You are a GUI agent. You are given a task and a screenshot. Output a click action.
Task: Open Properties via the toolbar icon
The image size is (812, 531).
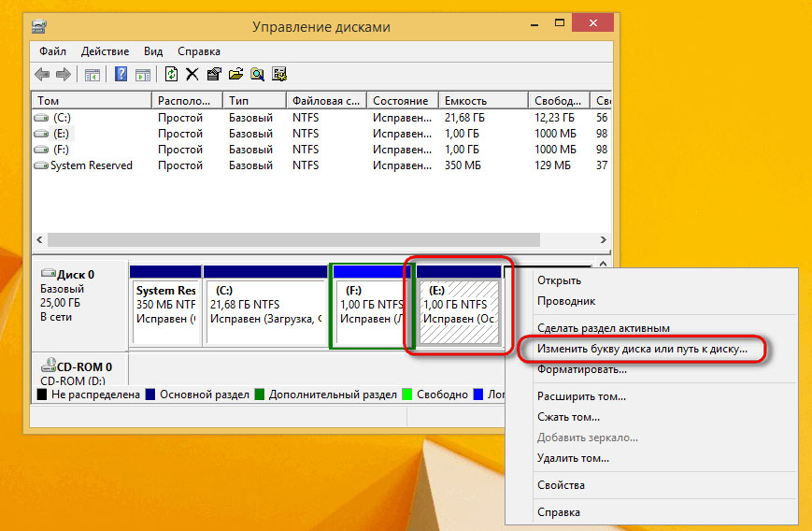pos(214,74)
